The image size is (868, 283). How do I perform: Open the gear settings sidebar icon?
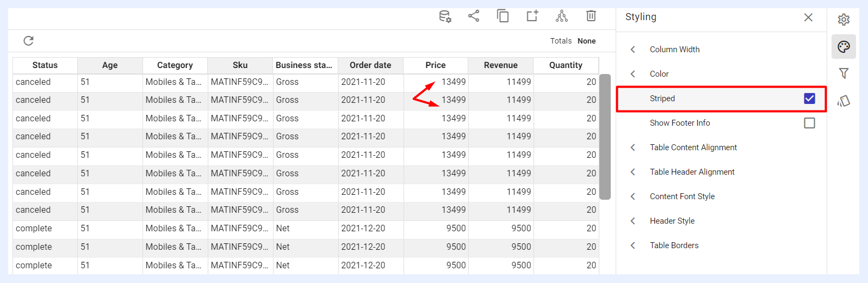pos(844,20)
